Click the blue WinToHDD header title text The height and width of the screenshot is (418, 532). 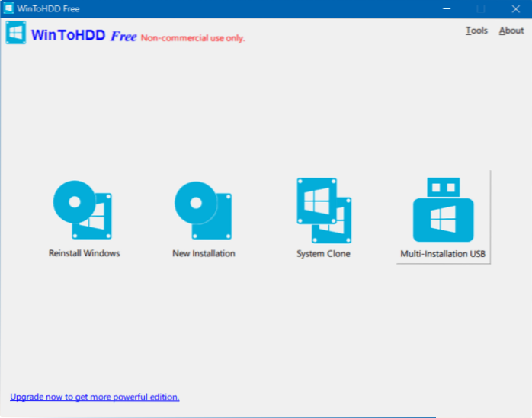coord(68,35)
